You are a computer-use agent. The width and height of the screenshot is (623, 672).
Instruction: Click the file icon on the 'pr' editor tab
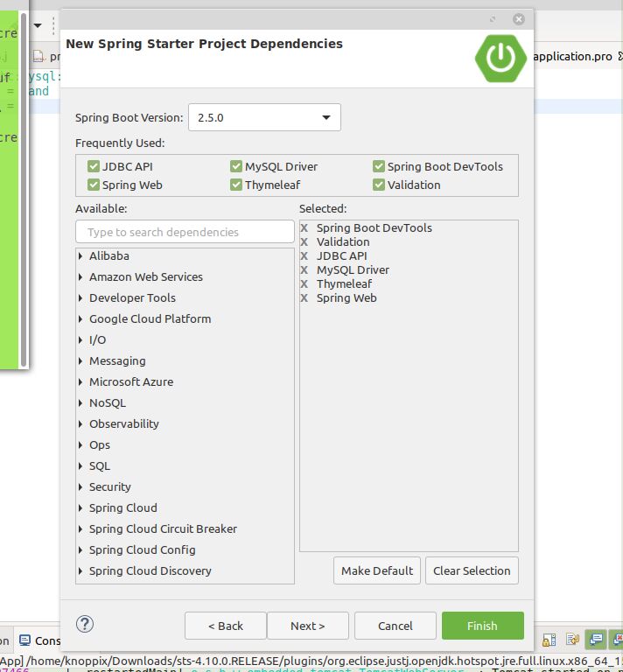(39, 56)
